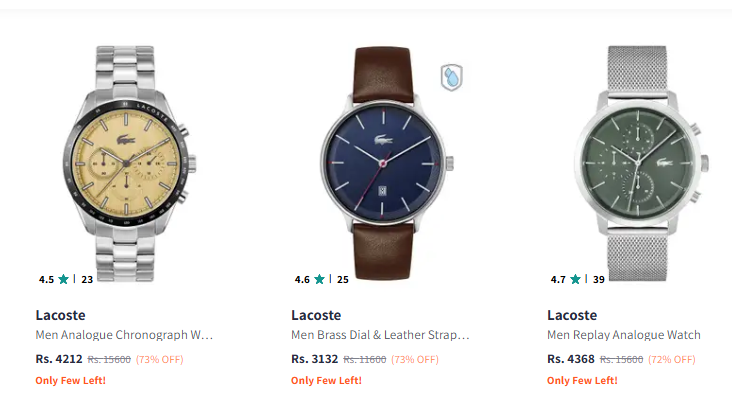Open the Men Replay Analogue Watch title
Viewport: 732px width, 418px height.
(624, 335)
